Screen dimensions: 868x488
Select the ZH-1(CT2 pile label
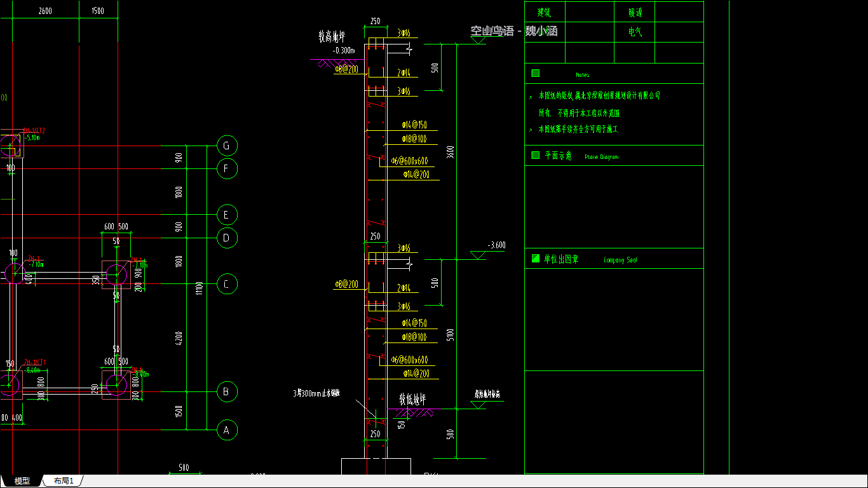click(x=34, y=130)
